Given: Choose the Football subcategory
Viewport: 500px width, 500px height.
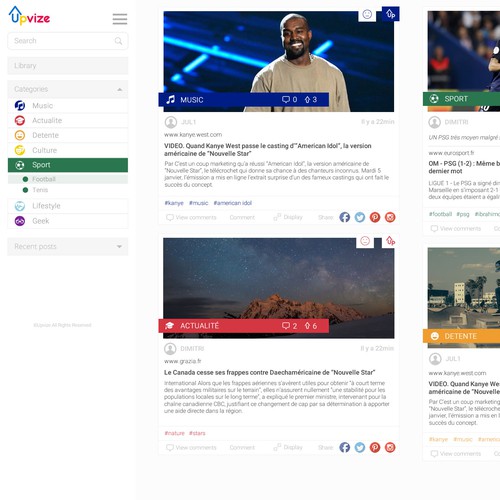Looking at the screenshot, I should click(68, 179).
